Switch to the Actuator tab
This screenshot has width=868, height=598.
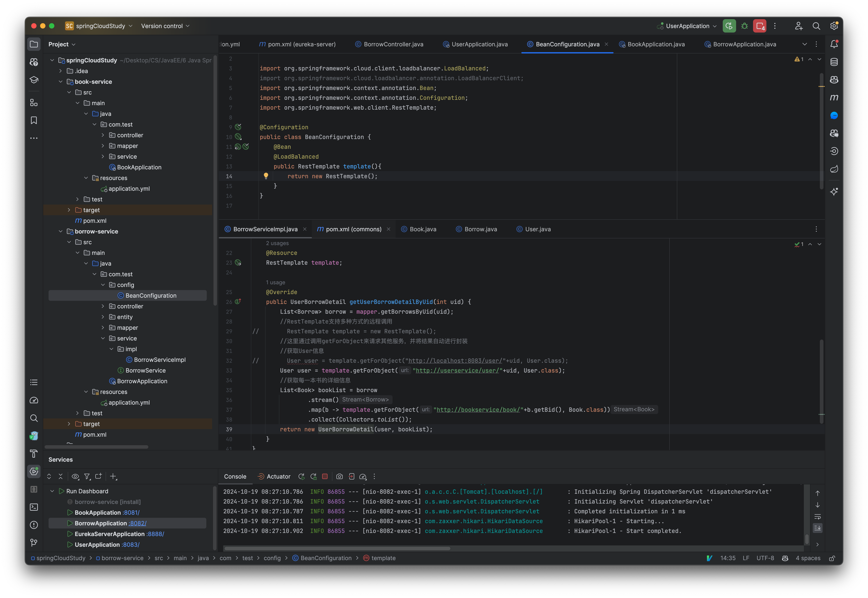pyautogui.click(x=278, y=477)
